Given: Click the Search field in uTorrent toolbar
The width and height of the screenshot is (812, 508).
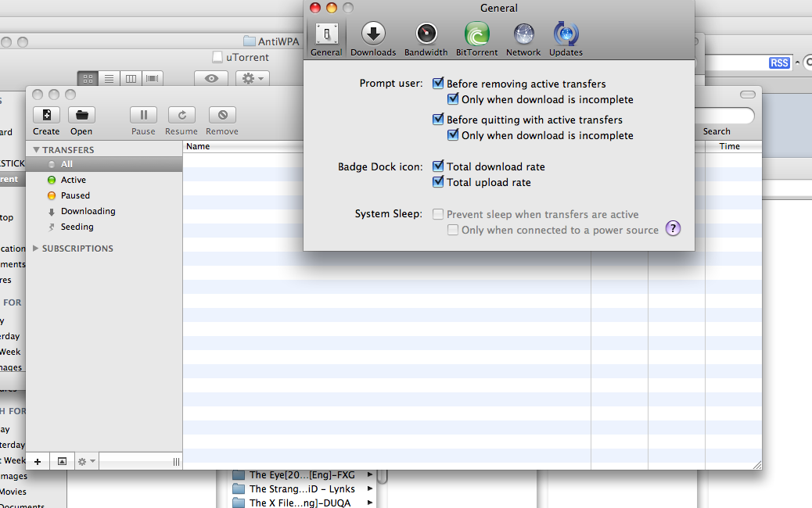Looking at the screenshot, I should (x=724, y=116).
